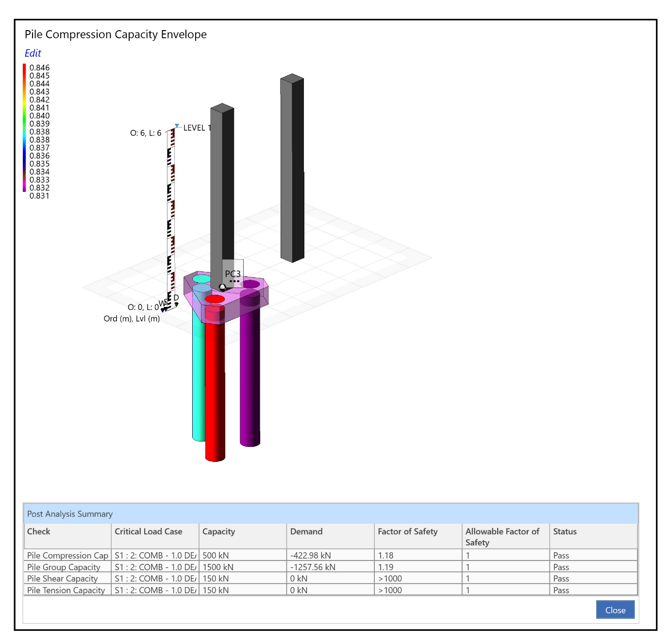
Task: Click the O: 0, L: 0 origin label
Action: [143, 307]
